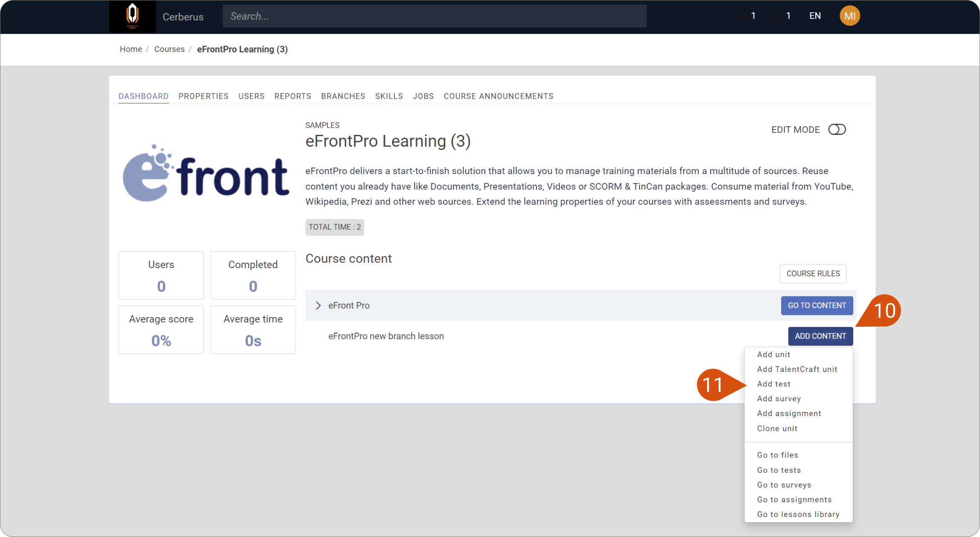Open the EN language selector
980x537 pixels.
pyautogui.click(x=815, y=16)
